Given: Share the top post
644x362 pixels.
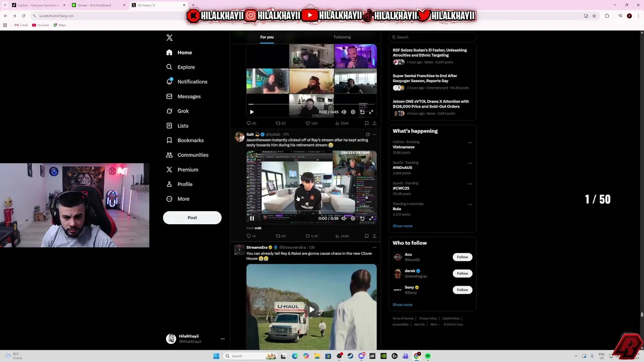Looking at the screenshot, I should click(x=374, y=123).
